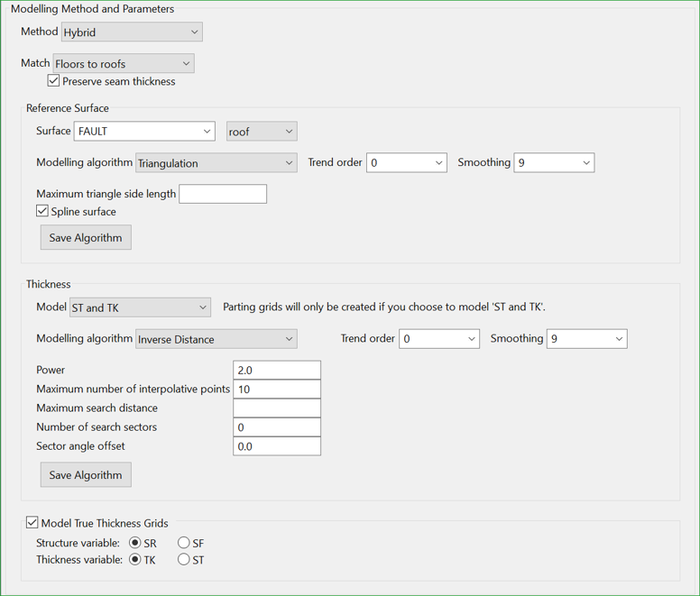The width and height of the screenshot is (700, 596).
Task: Open the Method dropdown showing Hybrid
Action: pyautogui.click(x=132, y=32)
